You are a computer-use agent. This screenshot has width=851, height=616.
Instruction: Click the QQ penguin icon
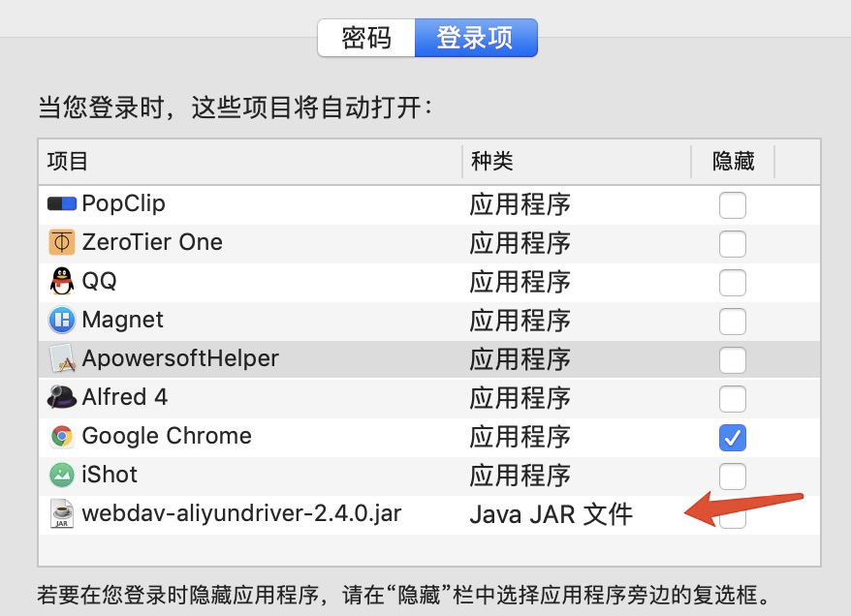point(62,281)
